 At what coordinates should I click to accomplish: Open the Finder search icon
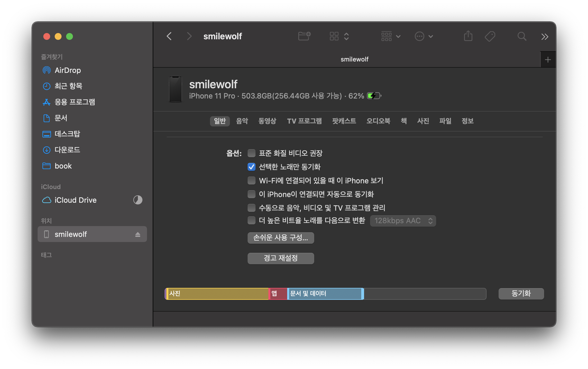(x=522, y=36)
